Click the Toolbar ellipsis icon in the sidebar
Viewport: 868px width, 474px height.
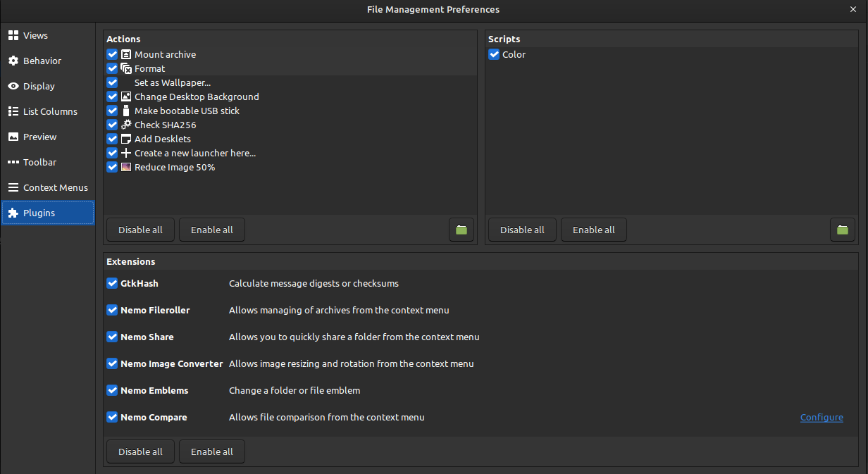tap(13, 162)
